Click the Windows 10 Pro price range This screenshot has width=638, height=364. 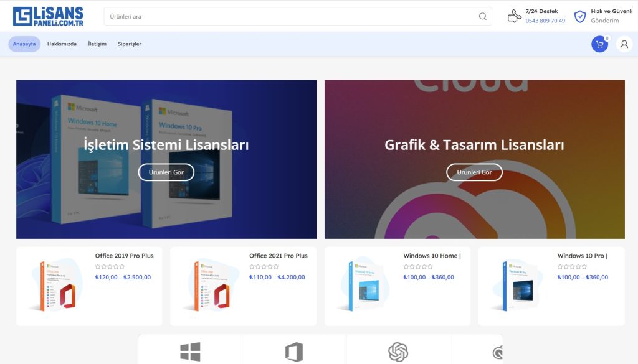[x=583, y=277]
